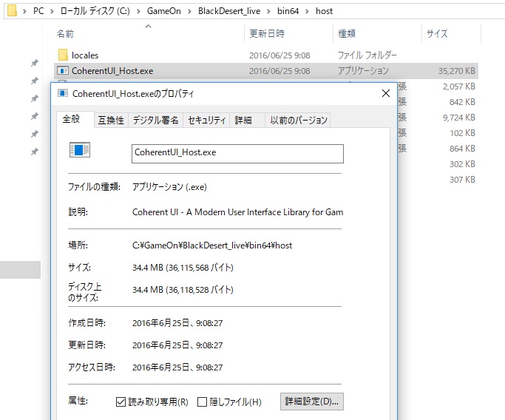Click the location path C:¥GameOn¥BlackDesert_live¥bin64¥host

pos(212,245)
